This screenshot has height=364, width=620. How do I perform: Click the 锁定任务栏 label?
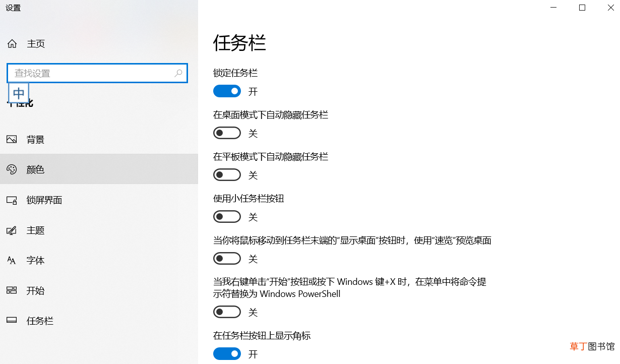[x=235, y=73]
